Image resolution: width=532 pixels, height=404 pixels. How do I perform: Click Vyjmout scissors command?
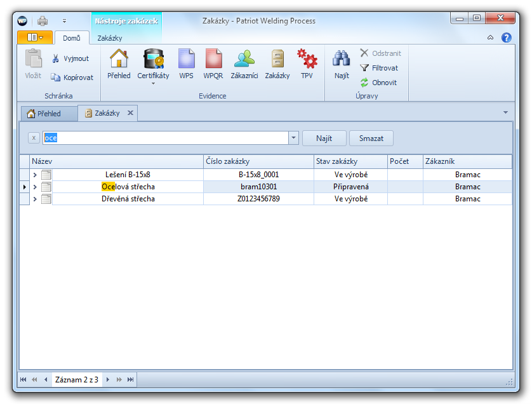(x=70, y=58)
